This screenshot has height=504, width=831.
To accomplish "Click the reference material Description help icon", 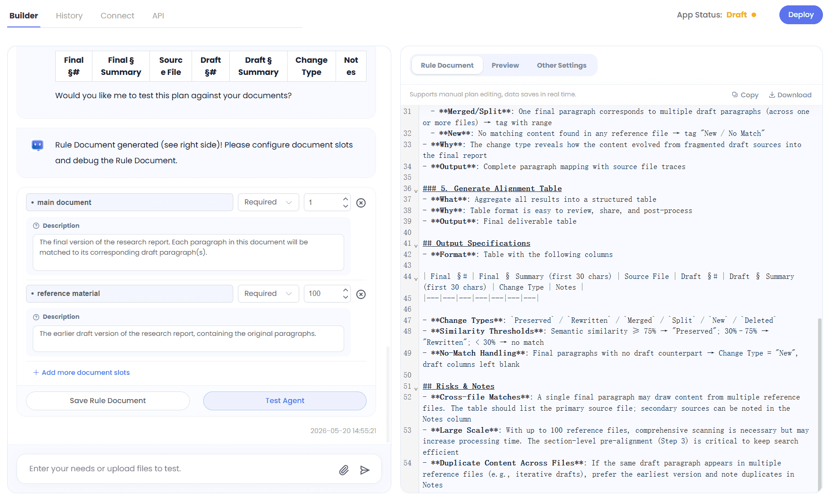I will tap(36, 317).
